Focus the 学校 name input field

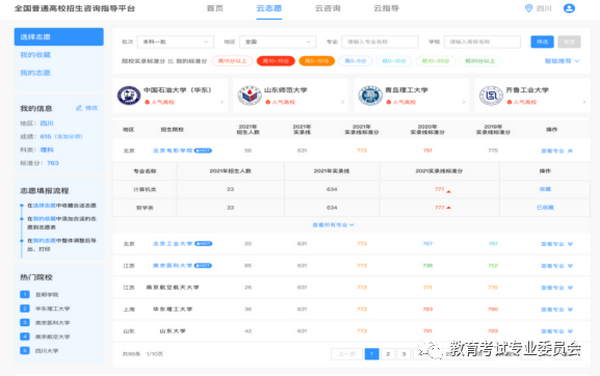point(482,42)
